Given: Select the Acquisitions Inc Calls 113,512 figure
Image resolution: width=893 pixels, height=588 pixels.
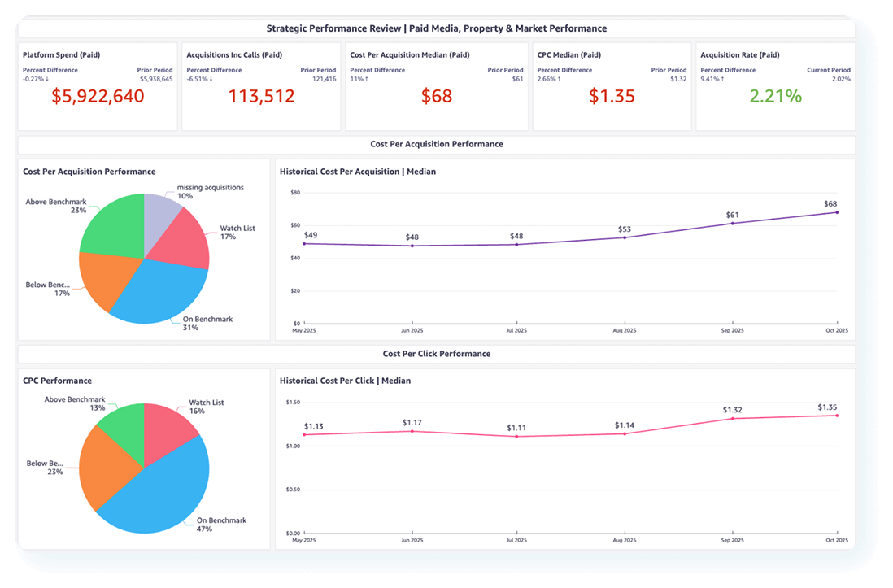Looking at the screenshot, I should point(261,97).
